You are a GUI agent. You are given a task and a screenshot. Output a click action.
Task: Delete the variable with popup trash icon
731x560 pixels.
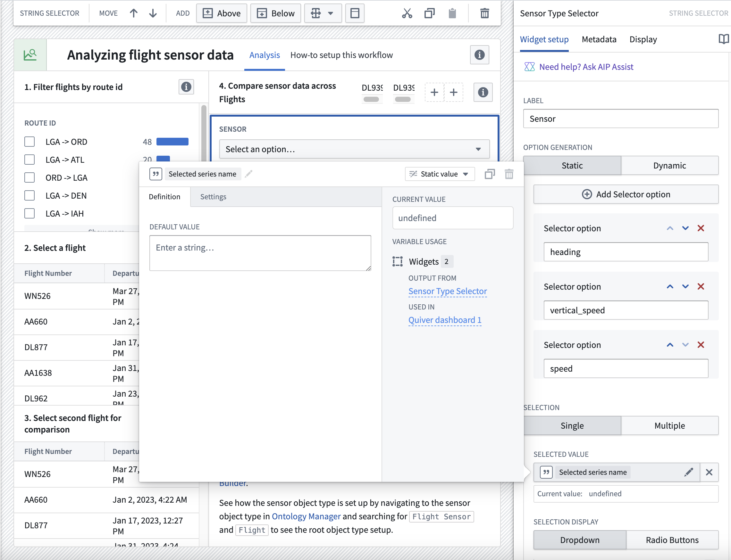(x=509, y=174)
